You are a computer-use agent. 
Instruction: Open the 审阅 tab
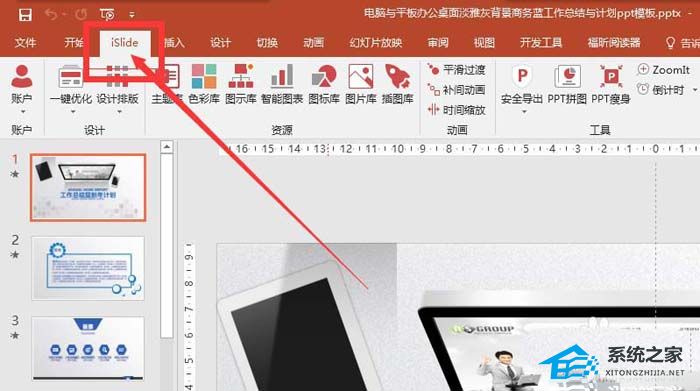pyautogui.click(x=438, y=42)
